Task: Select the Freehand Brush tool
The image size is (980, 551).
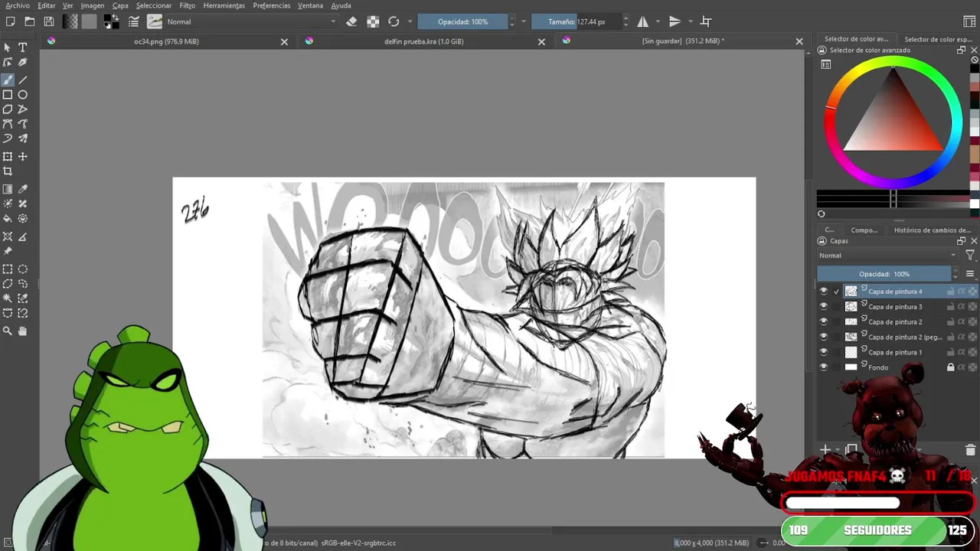Action: pyautogui.click(x=8, y=80)
